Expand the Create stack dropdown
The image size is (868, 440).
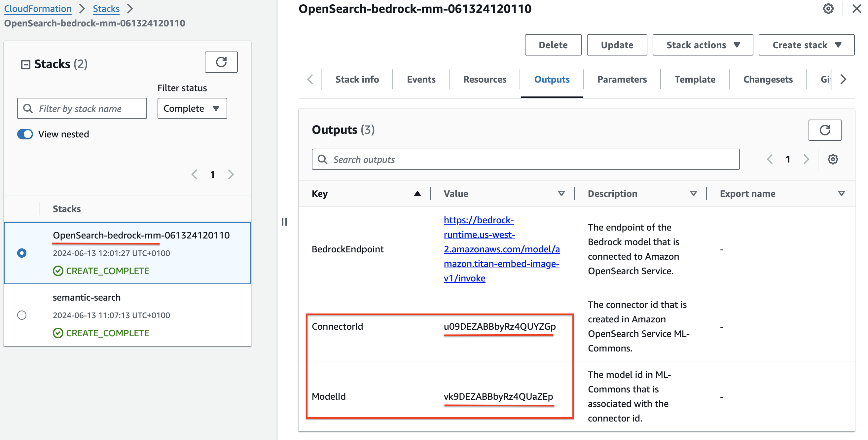click(806, 45)
